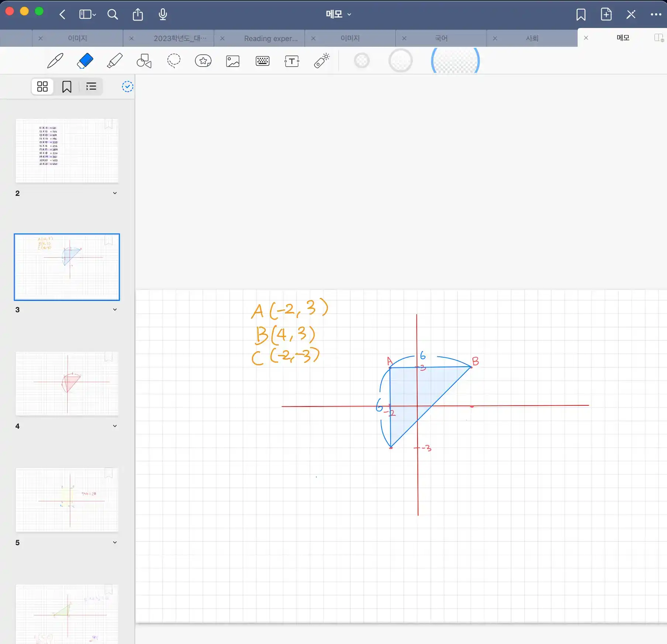667x644 pixels.
Task: Start audio recording with microphone
Action: pyautogui.click(x=163, y=14)
